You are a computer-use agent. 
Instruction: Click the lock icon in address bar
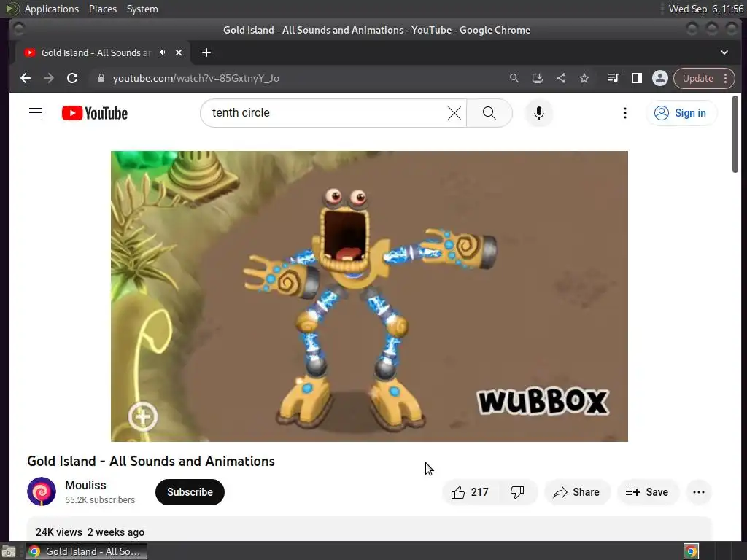tap(101, 78)
